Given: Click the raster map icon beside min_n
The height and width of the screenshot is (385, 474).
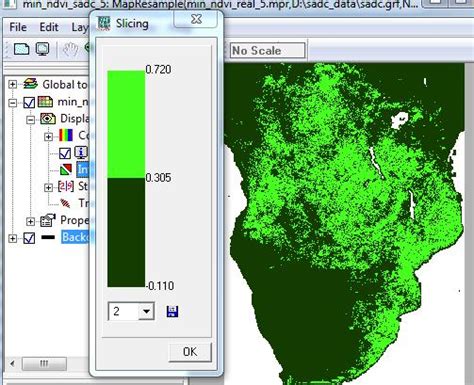Looking at the screenshot, I should click(45, 101).
